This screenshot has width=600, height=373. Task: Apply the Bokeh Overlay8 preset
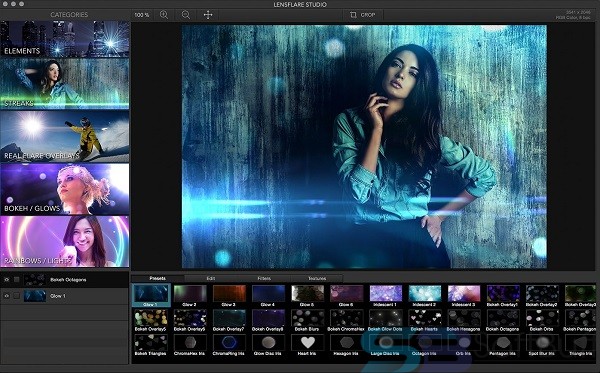268,320
